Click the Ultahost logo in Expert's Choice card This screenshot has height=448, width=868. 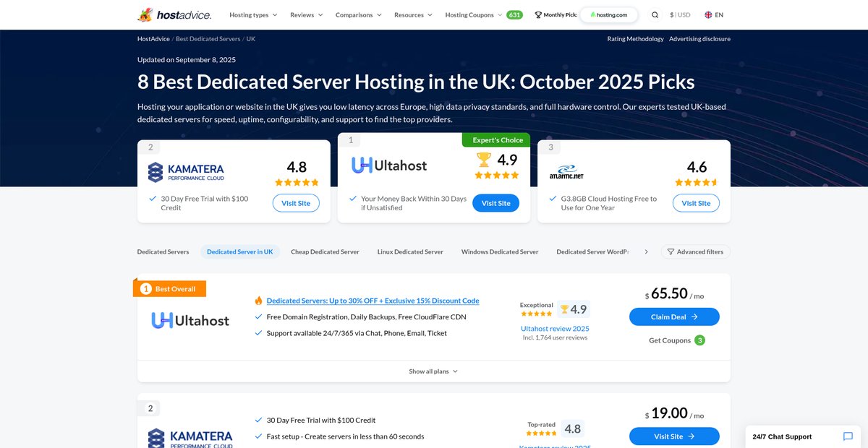click(389, 165)
